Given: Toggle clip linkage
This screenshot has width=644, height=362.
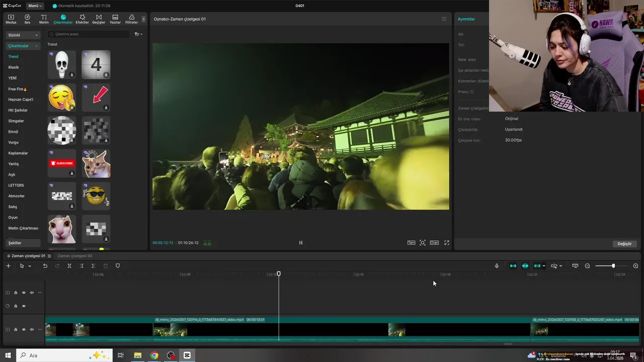Looking at the screenshot, I should (x=537, y=266).
